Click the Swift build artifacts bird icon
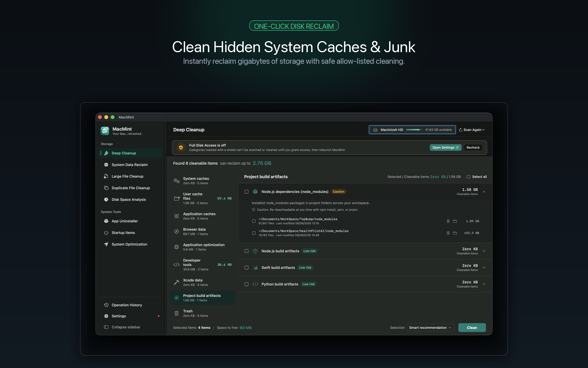Viewport: 588px width, 368px height. (x=255, y=267)
